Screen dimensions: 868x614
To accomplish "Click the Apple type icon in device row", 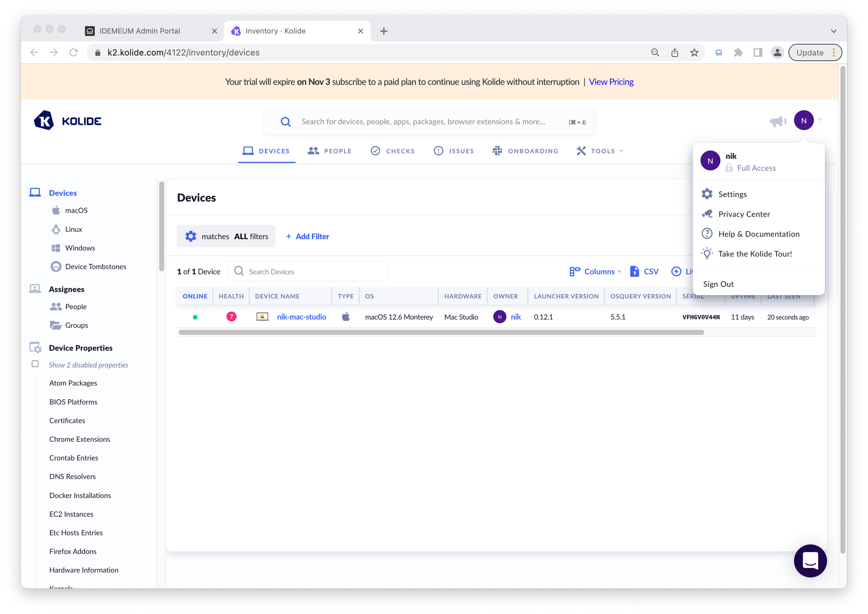I will point(345,317).
